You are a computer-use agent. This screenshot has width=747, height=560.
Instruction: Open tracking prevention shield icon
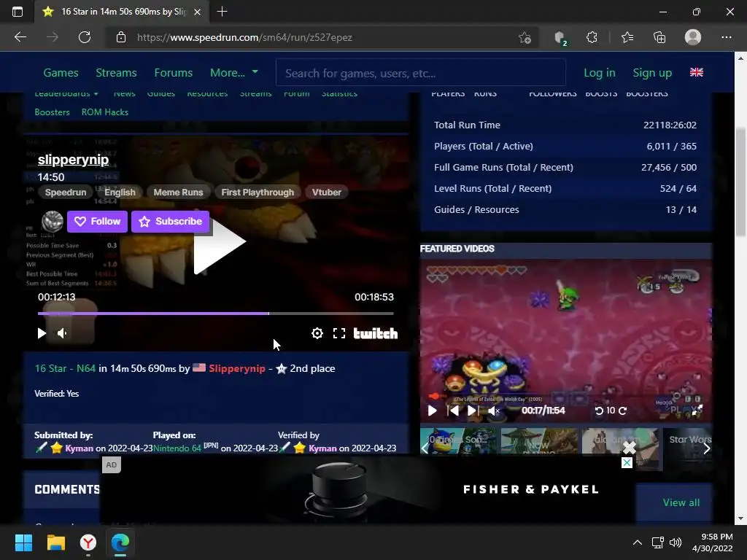click(x=561, y=38)
